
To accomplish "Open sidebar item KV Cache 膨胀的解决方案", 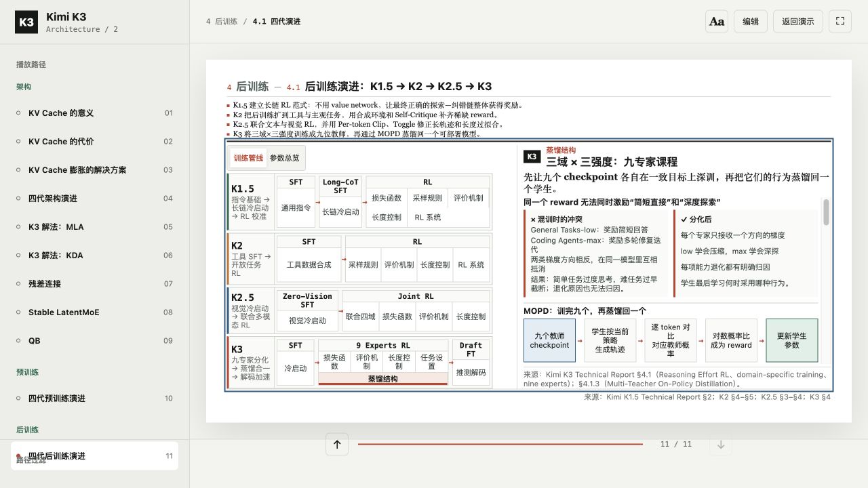I will (94, 170).
